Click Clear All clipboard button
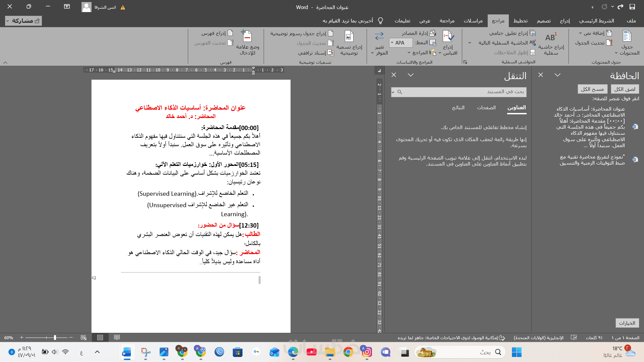This screenshot has width=644, height=362. pyautogui.click(x=592, y=89)
